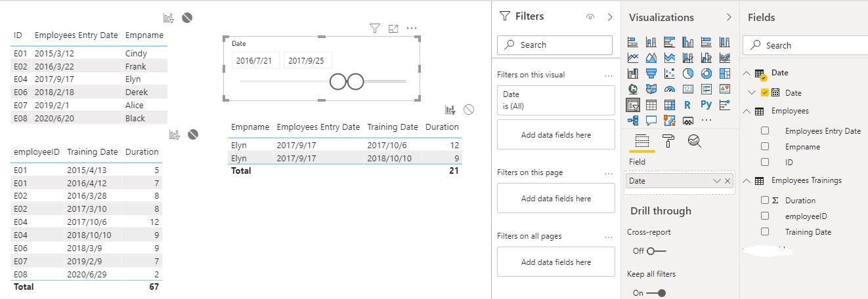
Task: Select the matrix visual icon
Action: 670,105
